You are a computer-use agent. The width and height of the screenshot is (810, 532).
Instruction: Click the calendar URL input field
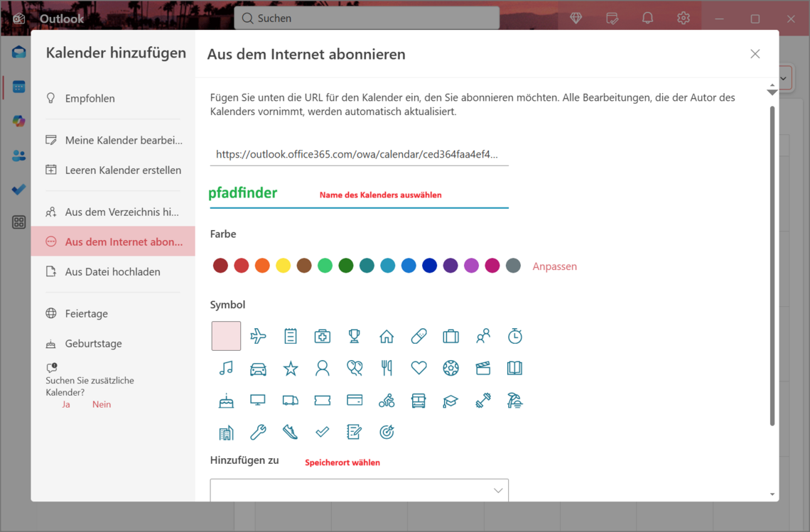(x=359, y=154)
